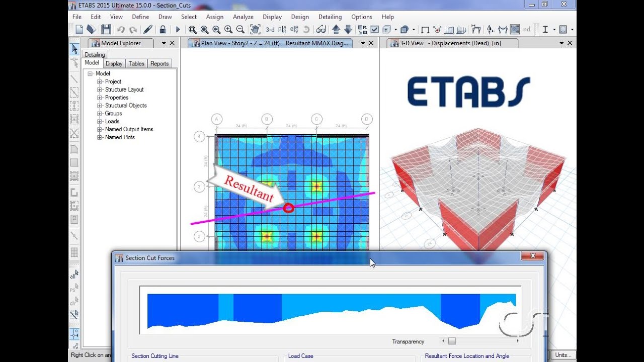Expand the Project tree node
This screenshot has height=362, width=644.
coord(100,81)
